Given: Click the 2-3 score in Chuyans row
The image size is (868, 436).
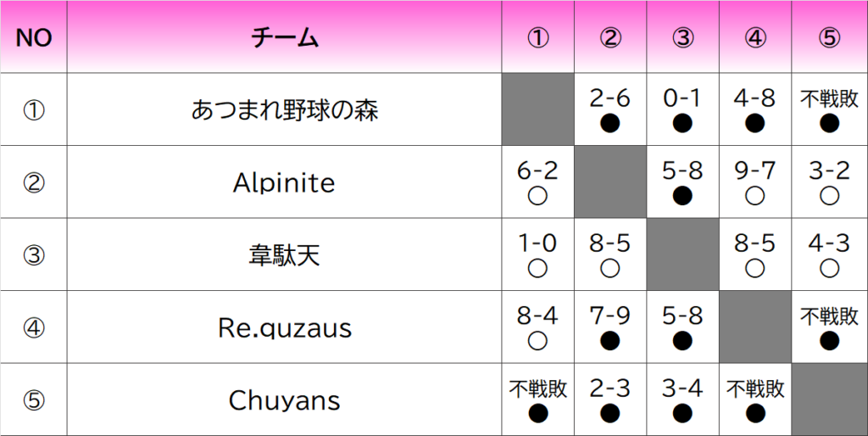Looking at the screenshot, I should [x=610, y=389].
